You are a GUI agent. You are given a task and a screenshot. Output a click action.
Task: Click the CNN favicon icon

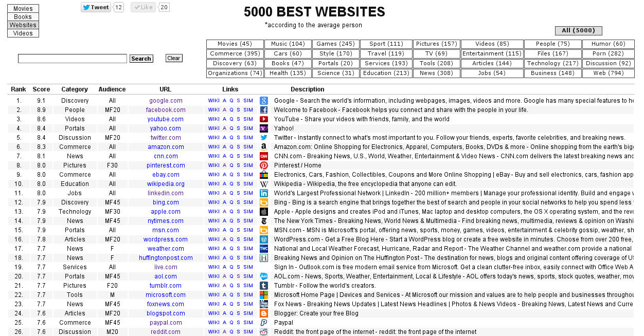click(264, 156)
